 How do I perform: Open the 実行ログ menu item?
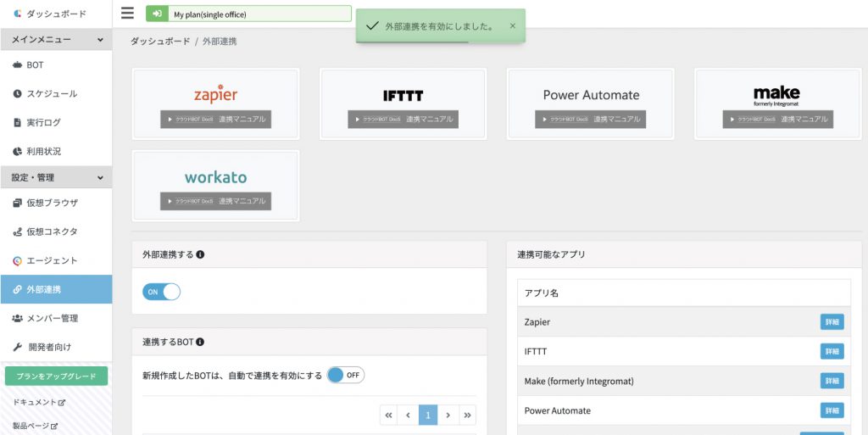56,123
